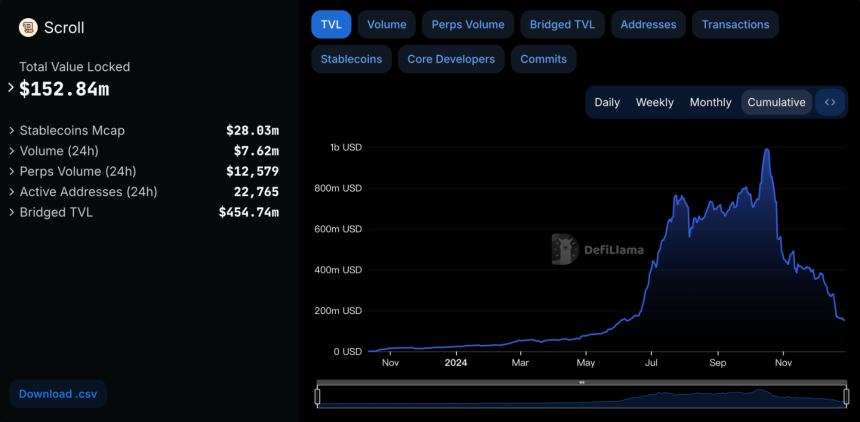Click the range slider top grab bar
Image resolution: width=860 pixels, height=422 pixels.
point(582,382)
